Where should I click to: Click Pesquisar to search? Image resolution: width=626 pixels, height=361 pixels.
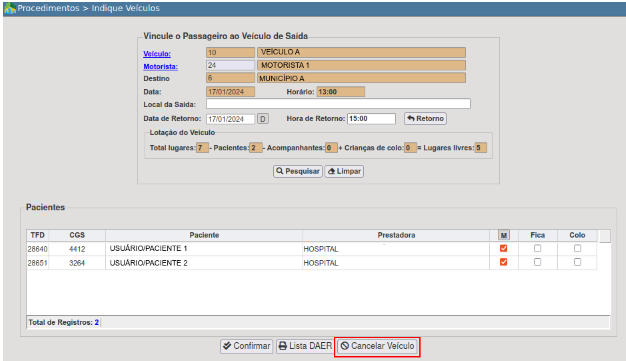pos(298,171)
